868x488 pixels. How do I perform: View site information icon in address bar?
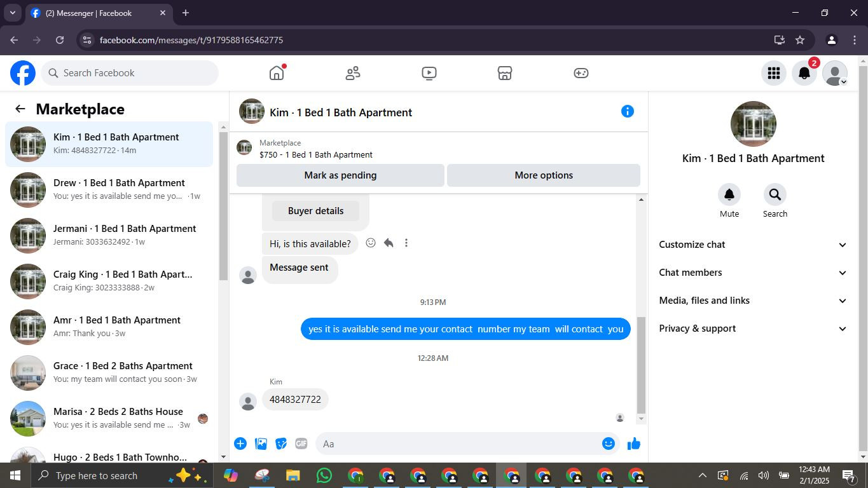(87, 40)
